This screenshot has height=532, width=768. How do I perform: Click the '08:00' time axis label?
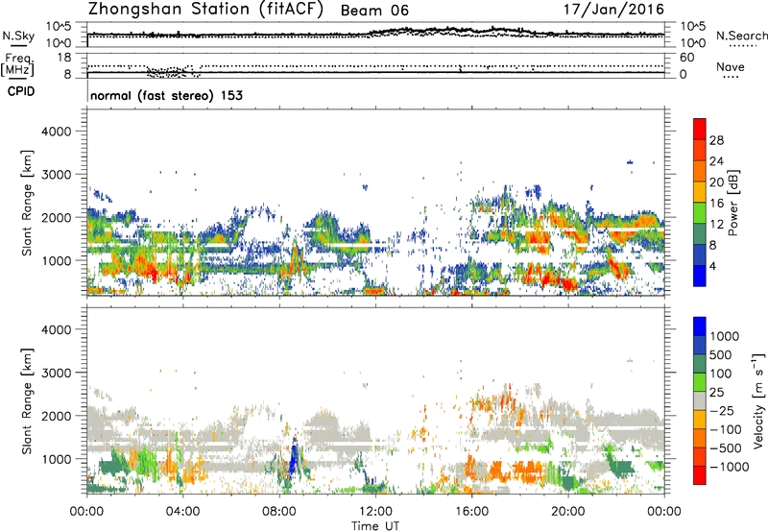[x=279, y=512]
